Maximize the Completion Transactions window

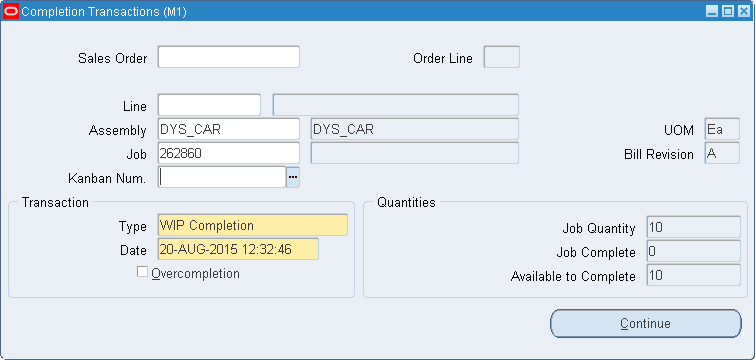point(728,12)
